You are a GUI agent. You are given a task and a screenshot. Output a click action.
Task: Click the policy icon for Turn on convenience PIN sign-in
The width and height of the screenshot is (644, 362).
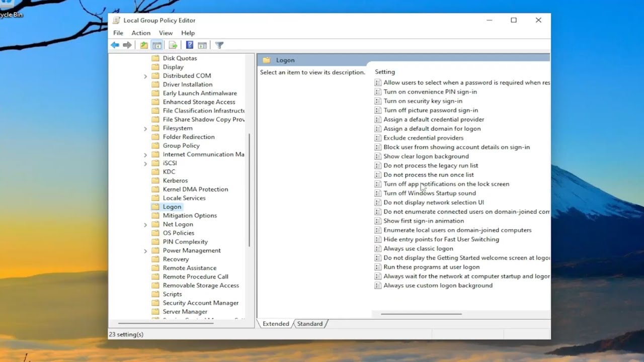coord(378,92)
